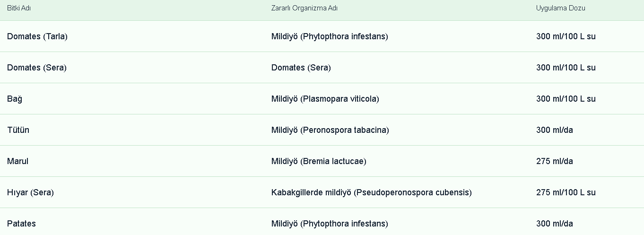Click the Tütün plant name cell
Viewport: 644px width, 235px height.
click(x=18, y=130)
